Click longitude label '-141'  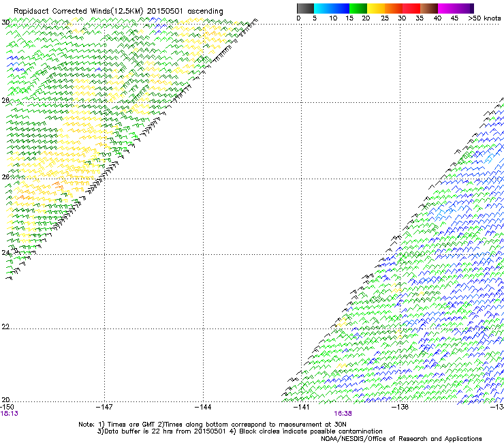pyautogui.click(x=302, y=407)
